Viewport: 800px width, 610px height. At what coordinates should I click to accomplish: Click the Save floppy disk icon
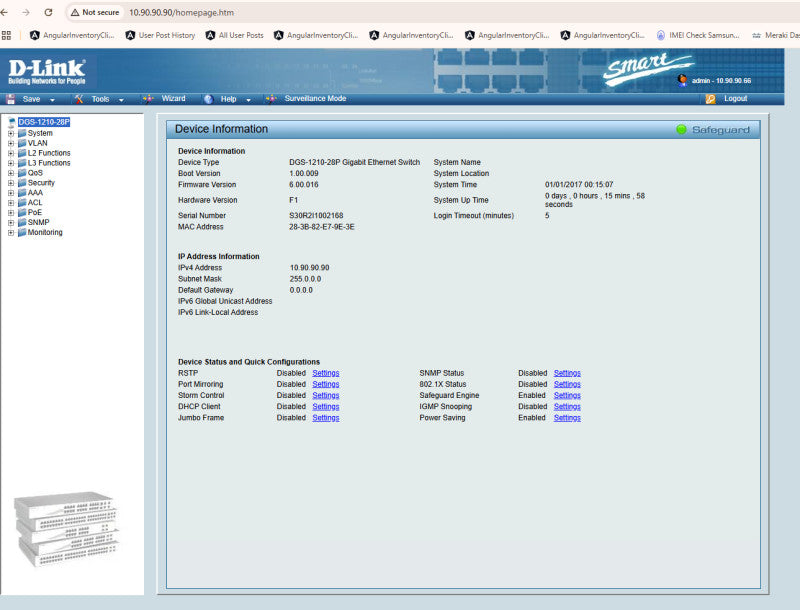(10, 99)
